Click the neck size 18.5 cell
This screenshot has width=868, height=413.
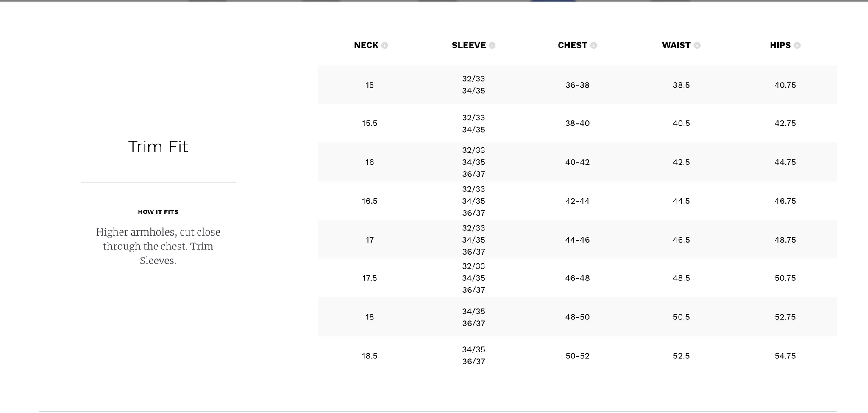(x=370, y=356)
